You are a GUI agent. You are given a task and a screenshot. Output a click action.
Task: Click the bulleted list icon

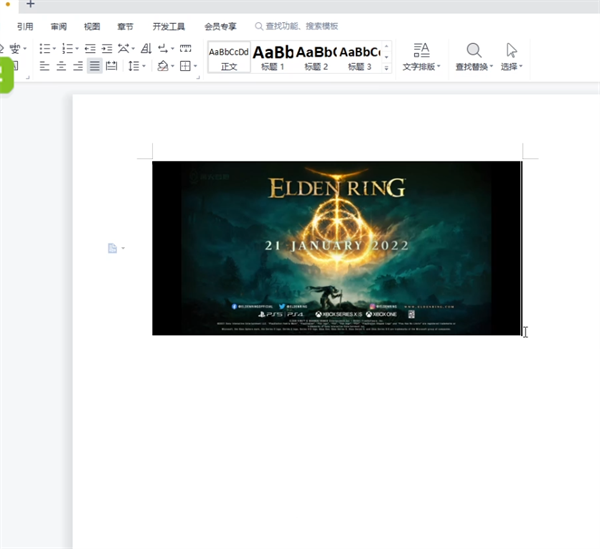[x=45, y=49]
